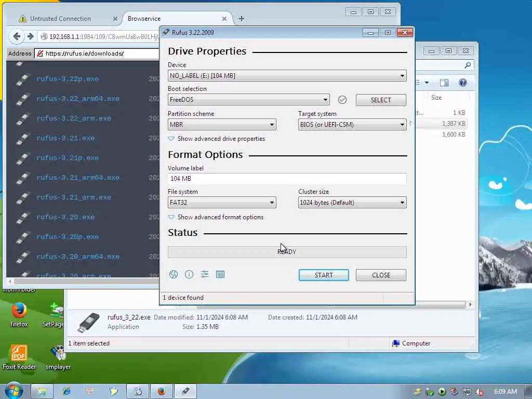Click the muted volume tray icon

[x=480, y=392]
